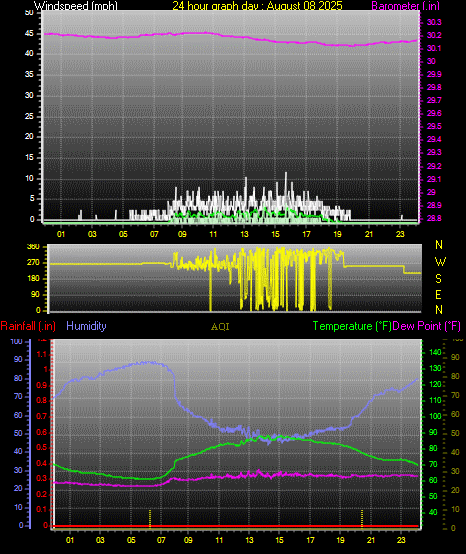Click the 28.8 barometer axis value
466x554 pixels.
coord(434,218)
